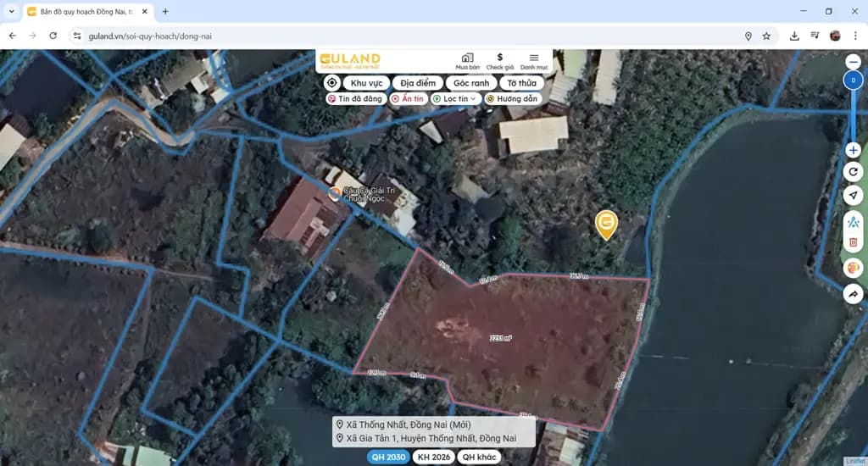
Task: Delete the measurement with the trash icon
Action: pos(853,242)
